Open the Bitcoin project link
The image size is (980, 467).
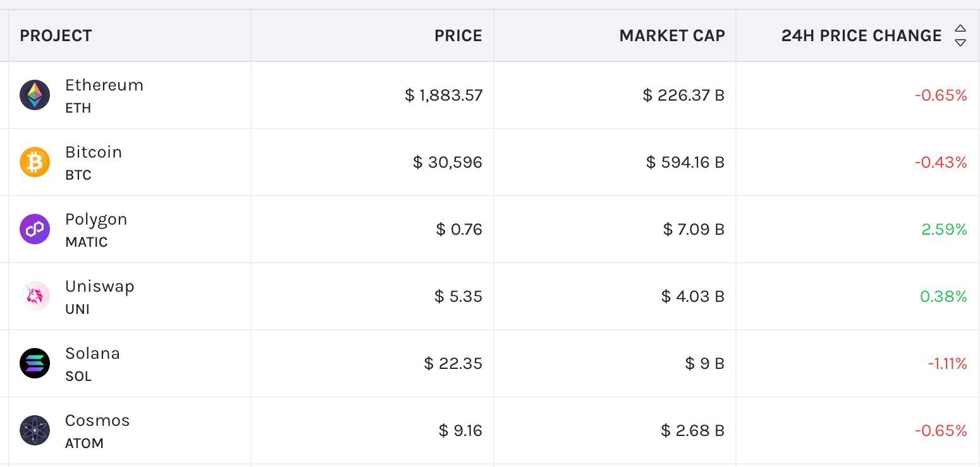[x=94, y=153]
